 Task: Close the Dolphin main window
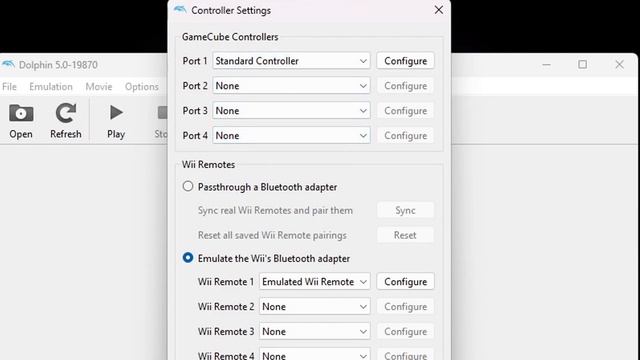point(619,64)
